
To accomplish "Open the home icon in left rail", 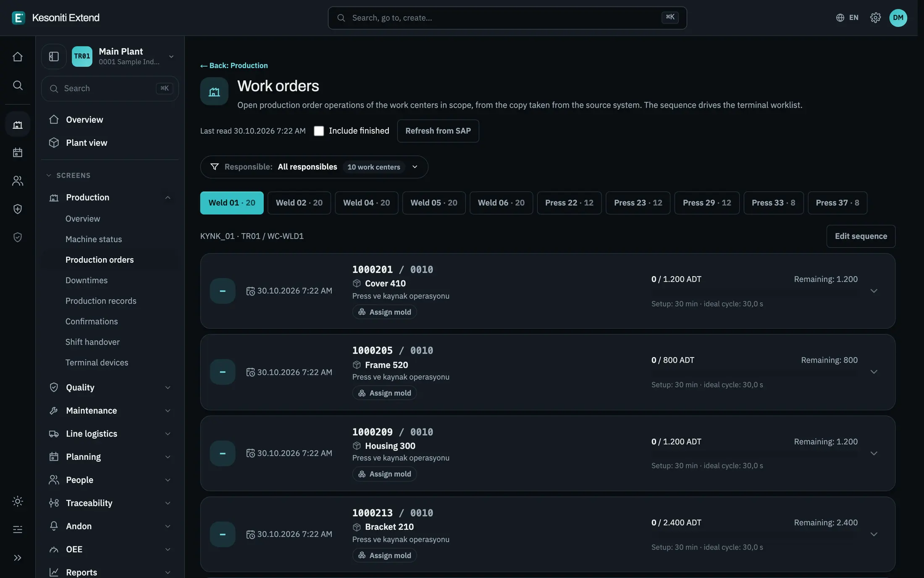I will (x=18, y=57).
